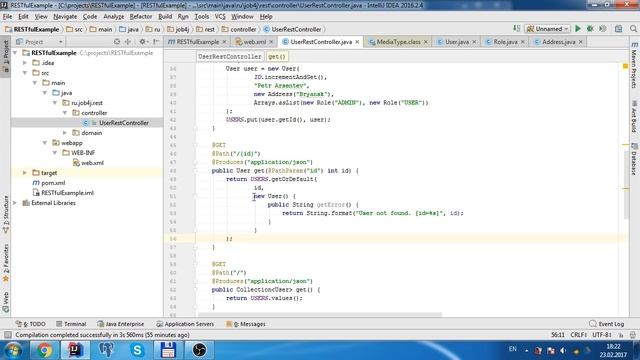Run with coverage icon in toolbar
Viewport: 640px width, 360px height.
point(602,29)
